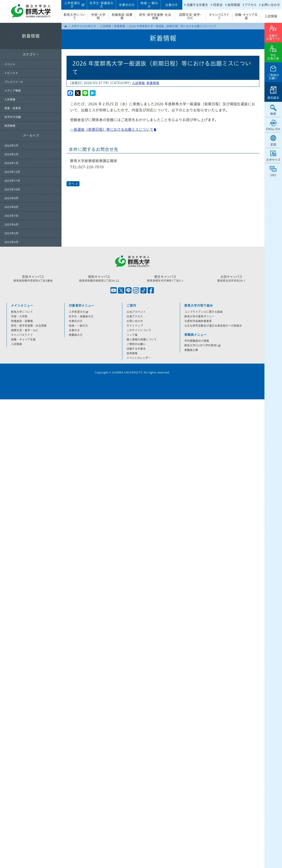Screen dimensions: 282x868
Task: Open 活躍する卒業生 header link
Action: pyautogui.click(x=196, y=5)
